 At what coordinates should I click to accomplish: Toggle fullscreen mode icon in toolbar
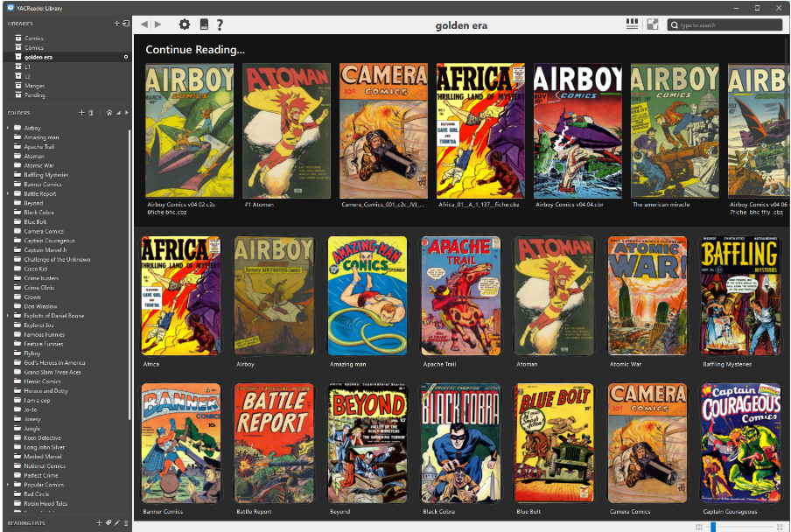pos(652,24)
